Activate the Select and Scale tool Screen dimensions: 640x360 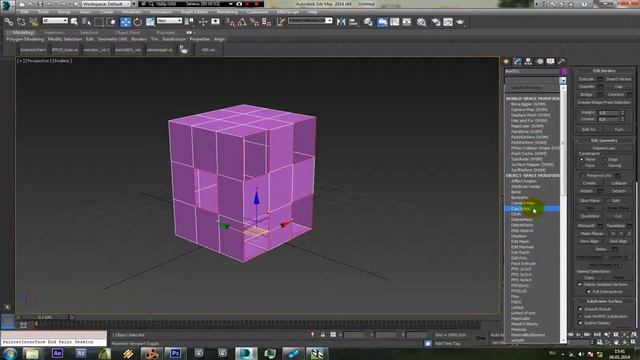click(x=150, y=22)
